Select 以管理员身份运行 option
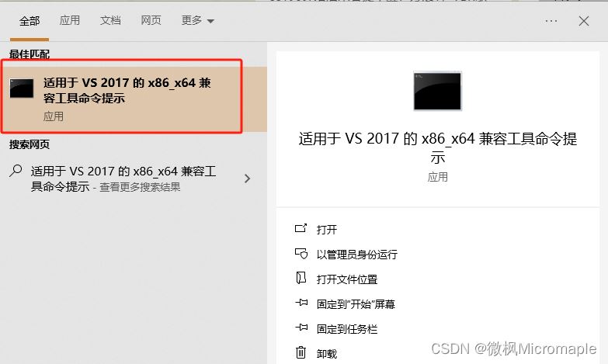608x364 pixels. [356, 255]
